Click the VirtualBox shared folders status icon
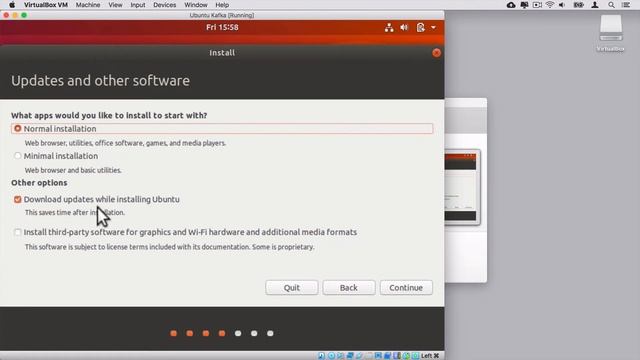Image resolution: width=640 pixels, height=360 pixels. (x=369, y=356)
